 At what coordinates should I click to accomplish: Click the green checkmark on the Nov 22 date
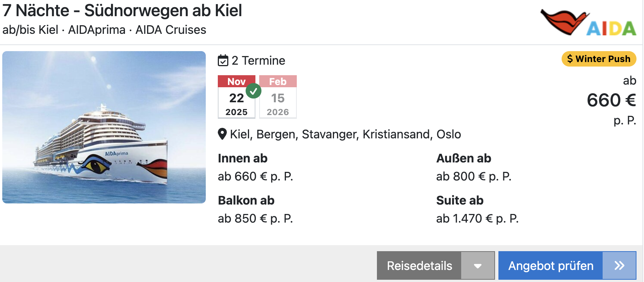click(254, 91)
